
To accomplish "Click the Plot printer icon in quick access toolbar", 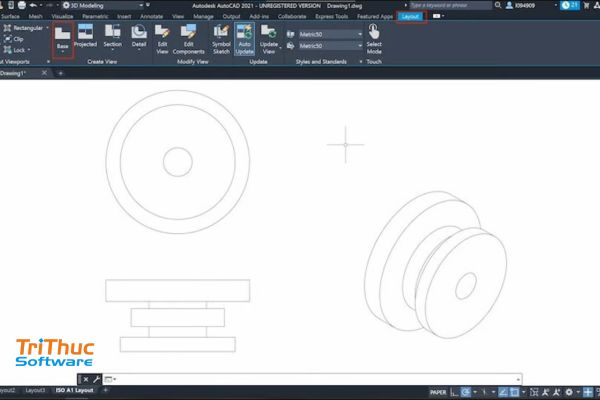I will [22, 5].
